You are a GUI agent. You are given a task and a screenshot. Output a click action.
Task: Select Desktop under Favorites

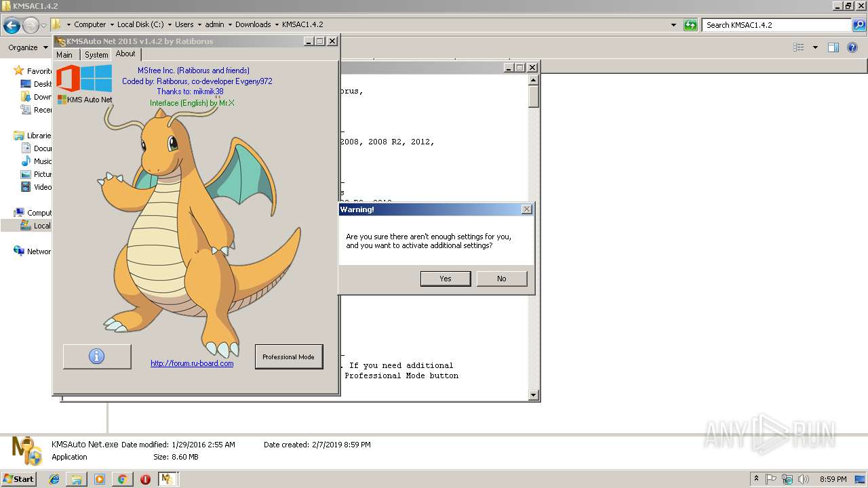pos(35,84)
